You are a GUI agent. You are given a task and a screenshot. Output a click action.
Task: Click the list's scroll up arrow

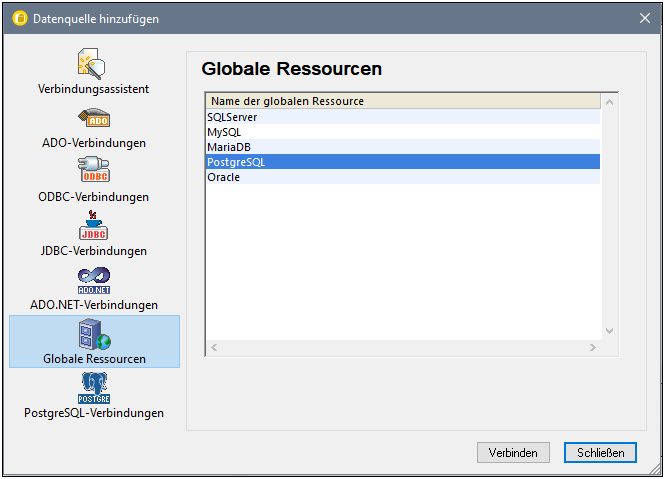pos(611,101)
